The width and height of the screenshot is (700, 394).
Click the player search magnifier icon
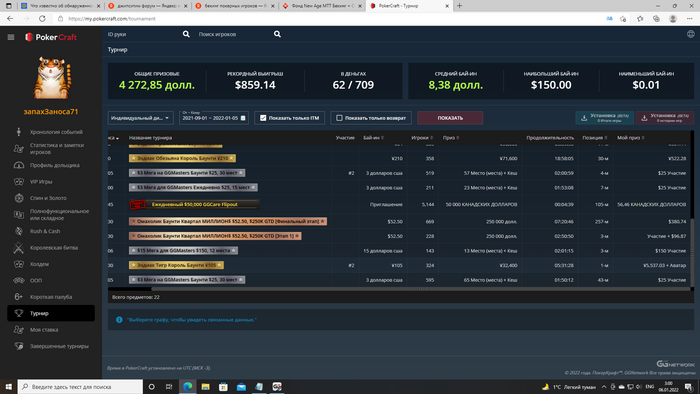[x=277, y=34]
